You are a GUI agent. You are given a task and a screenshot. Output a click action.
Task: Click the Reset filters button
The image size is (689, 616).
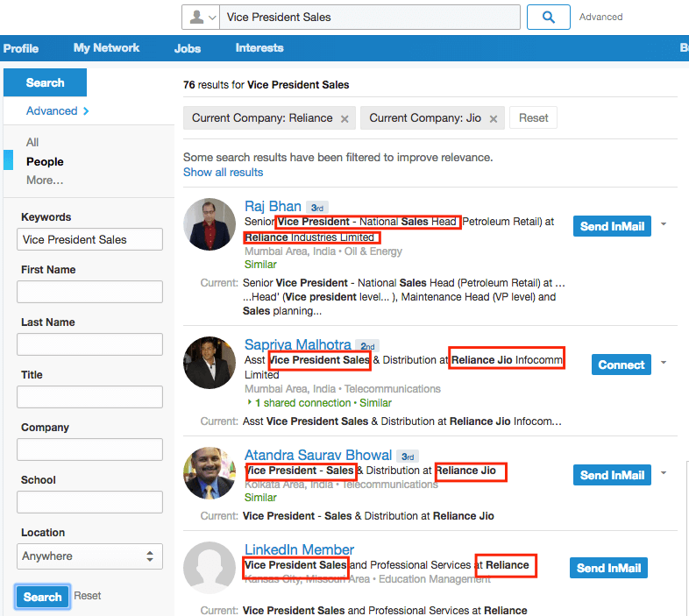[534, 117]
